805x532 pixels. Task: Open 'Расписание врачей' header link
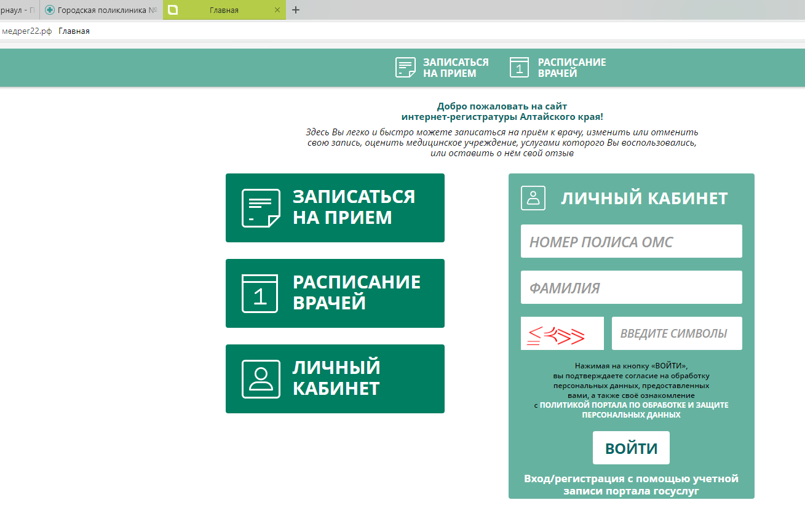pyautogui.click(x=572, y=68)
